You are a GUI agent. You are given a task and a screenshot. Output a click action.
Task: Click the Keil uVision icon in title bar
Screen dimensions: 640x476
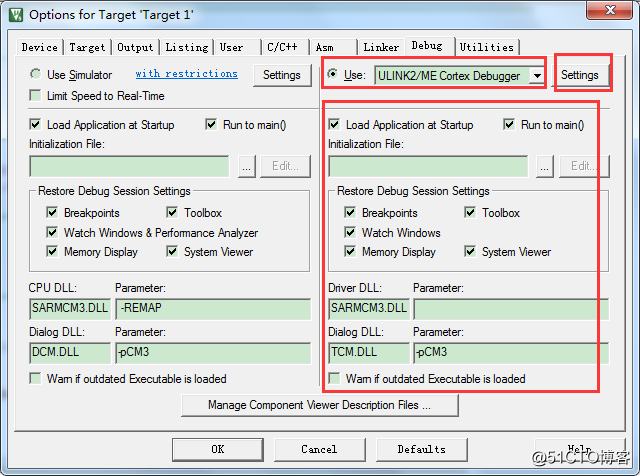[x=16, y=15]
